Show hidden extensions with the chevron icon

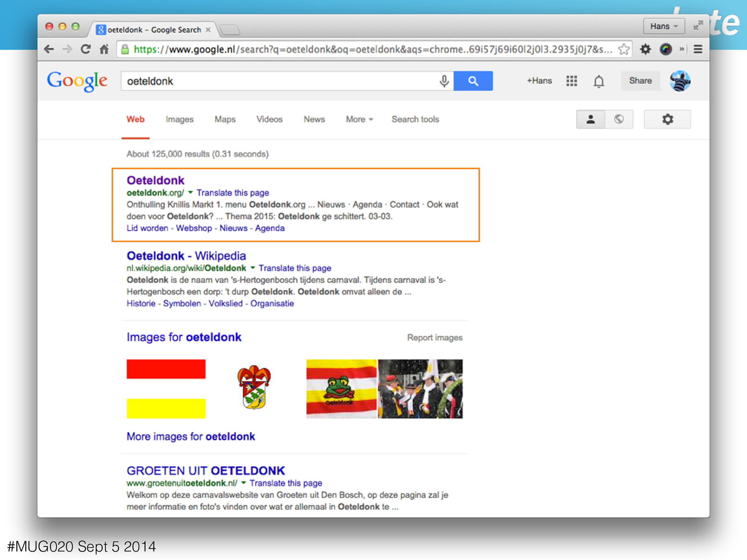tap(682, 49)
